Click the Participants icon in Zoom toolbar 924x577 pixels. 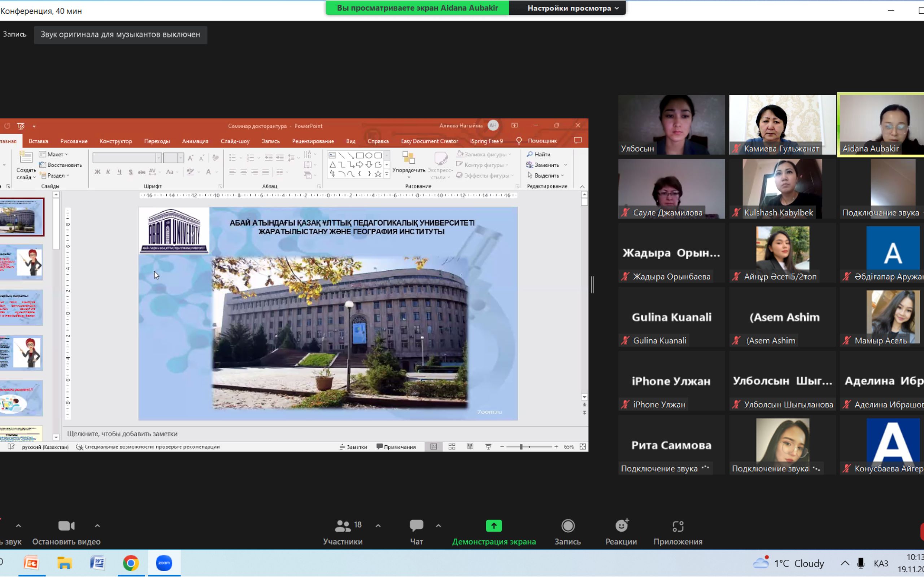point(343,527)
